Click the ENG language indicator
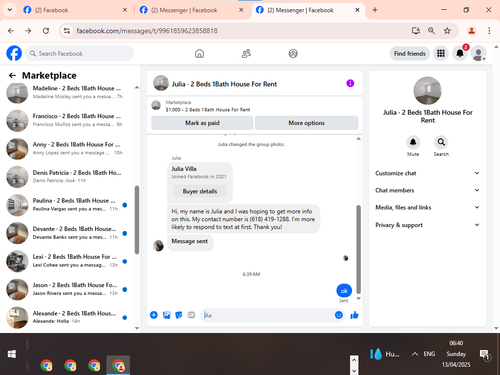 click(429, 354)
